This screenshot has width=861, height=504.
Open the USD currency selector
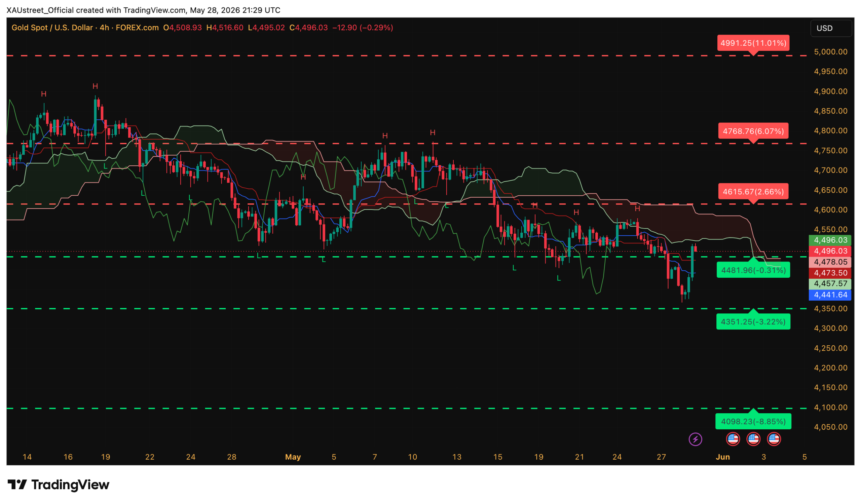(x=831, y=28)
